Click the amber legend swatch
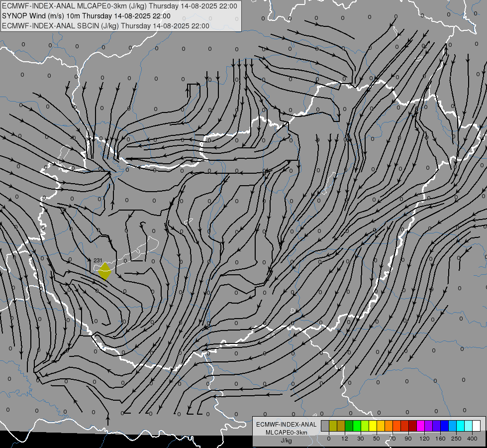The height and width of the screenshot is (448, 487). click(381, 426)
